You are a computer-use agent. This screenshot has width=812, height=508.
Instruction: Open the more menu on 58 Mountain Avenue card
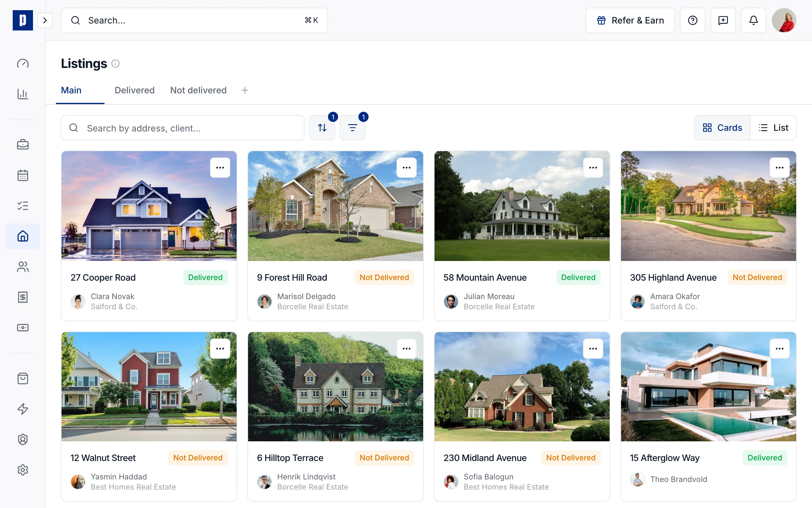pos(593,167)
